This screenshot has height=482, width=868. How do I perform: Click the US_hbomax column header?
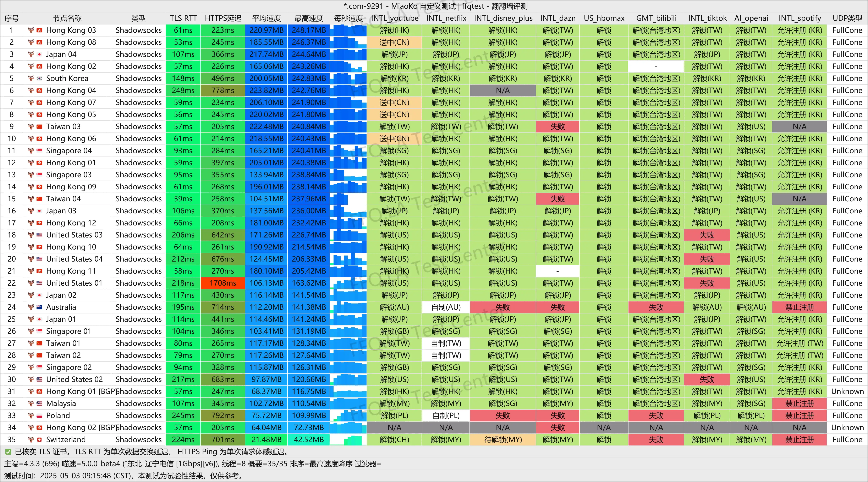[x=604, y=18]
